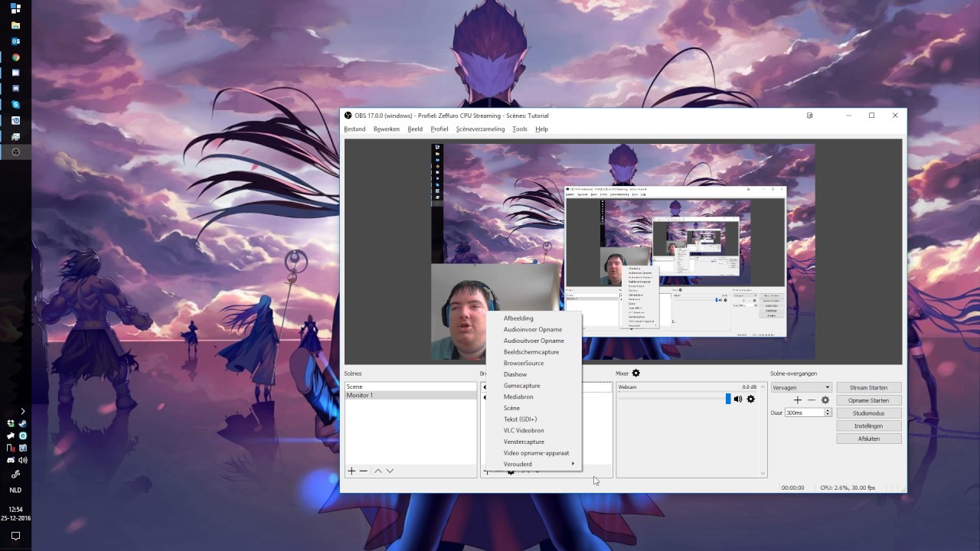Open Skype from the taskbar
The width and height of the screenshot is (980, 551).
click(15, 104)
